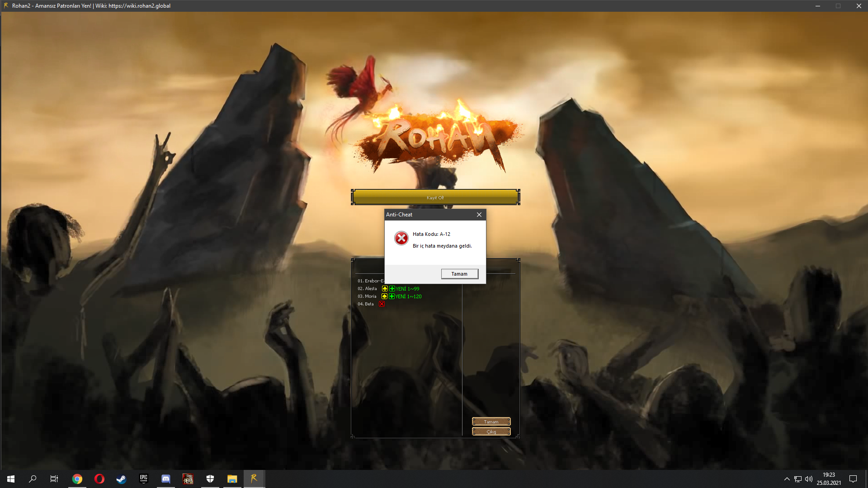
Task: Open Opera browser from taskbar
Action: tap(99, 479)
